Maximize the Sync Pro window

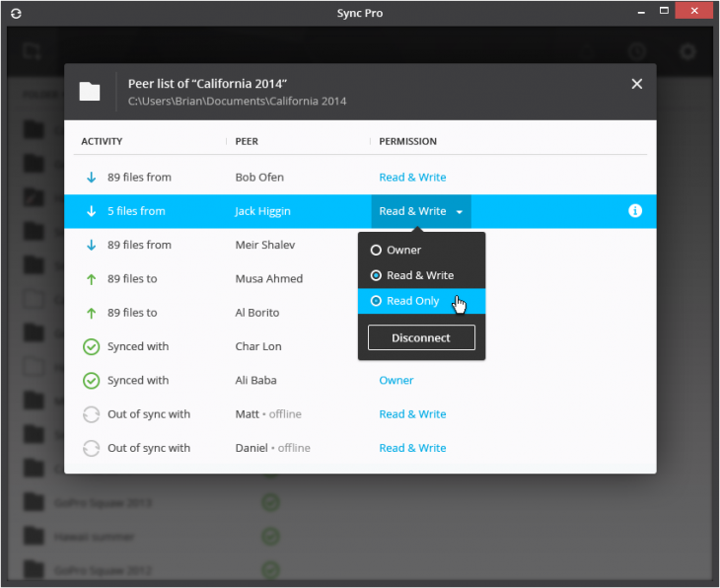click(x=664, y=11)
